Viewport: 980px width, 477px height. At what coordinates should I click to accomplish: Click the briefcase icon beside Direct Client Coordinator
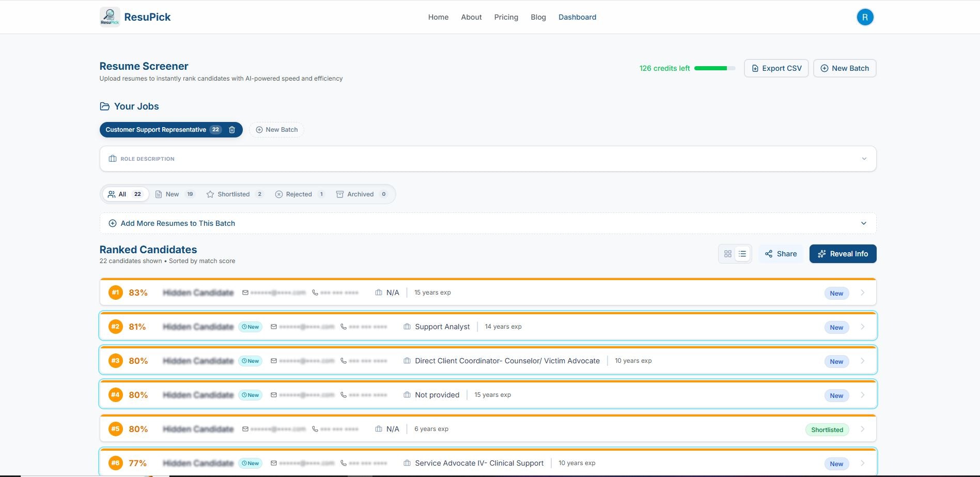pos(407,361)
